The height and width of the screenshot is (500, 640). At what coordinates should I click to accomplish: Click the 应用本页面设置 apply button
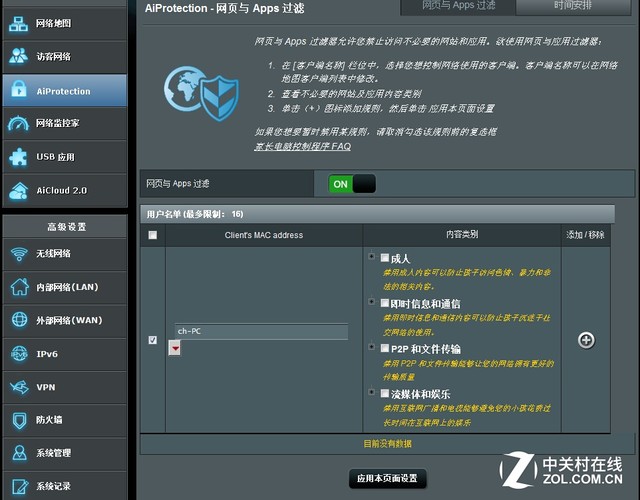[x=387, y=478]
